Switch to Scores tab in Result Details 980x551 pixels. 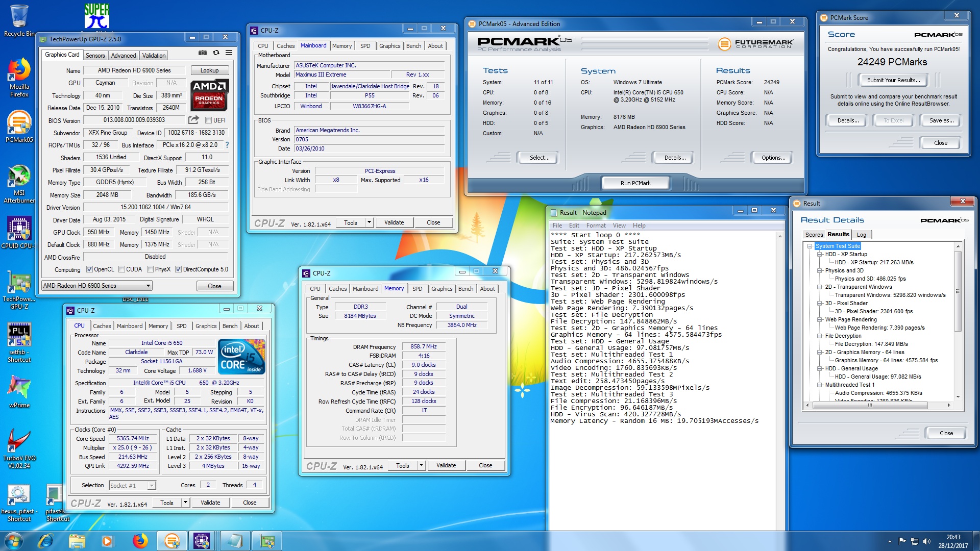[x=814, y=235]
